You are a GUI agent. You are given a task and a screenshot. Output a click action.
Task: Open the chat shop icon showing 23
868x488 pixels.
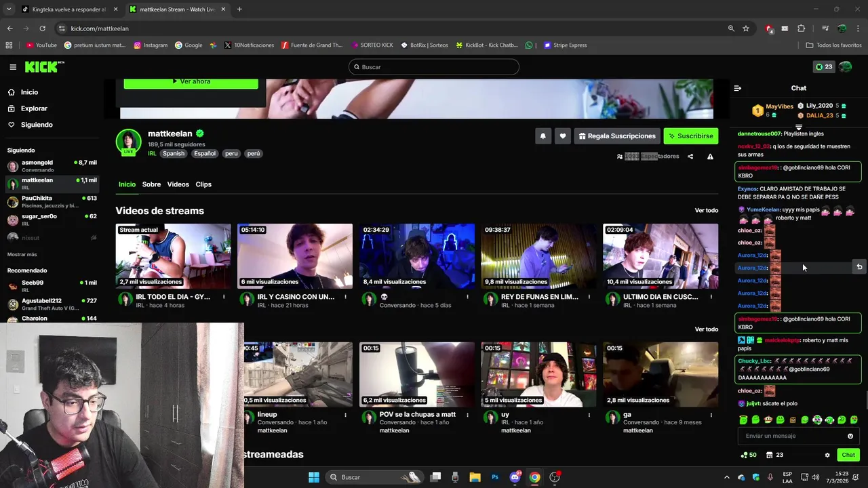(x=774, y=455)
